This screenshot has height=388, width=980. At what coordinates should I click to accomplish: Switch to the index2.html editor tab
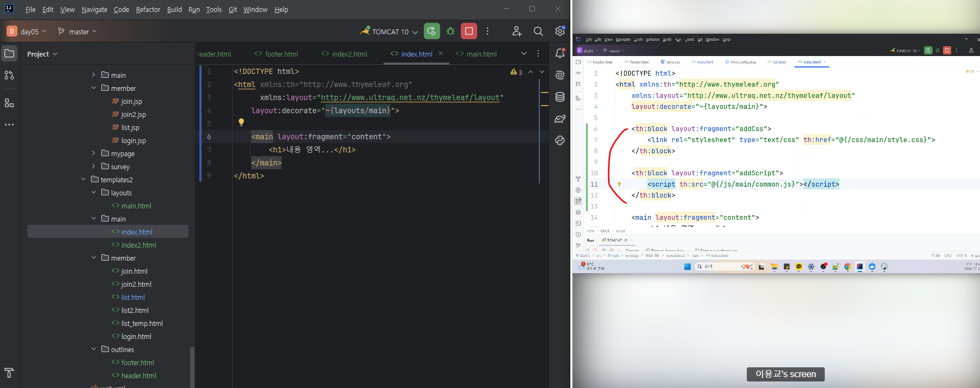[x=344, y=54]
